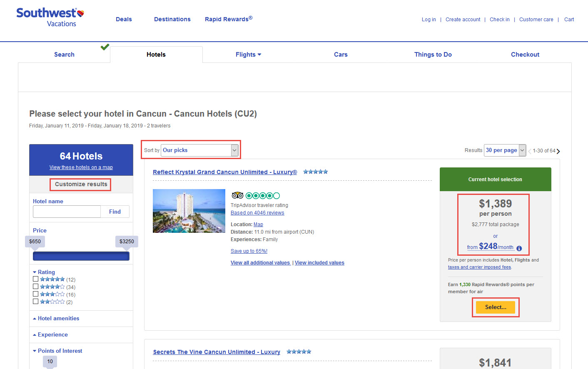
Task: Click the Reflect Krystal five-star rating icon
Action: click(x=316, y=172)
